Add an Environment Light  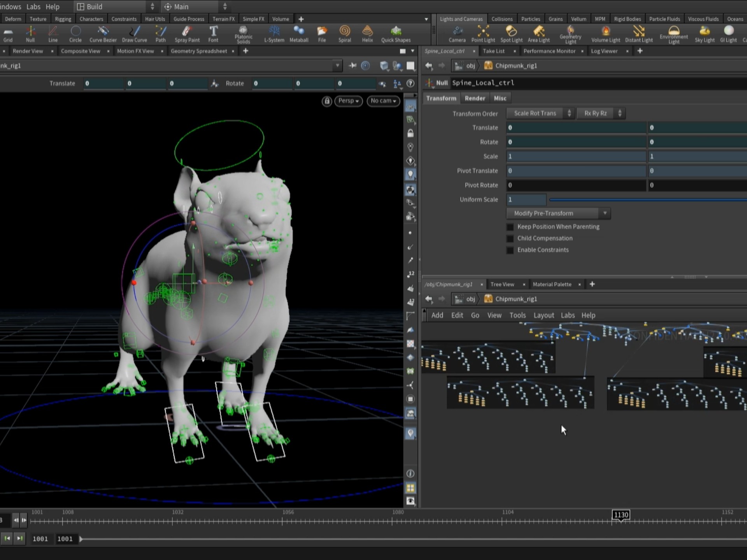[673, 35]
